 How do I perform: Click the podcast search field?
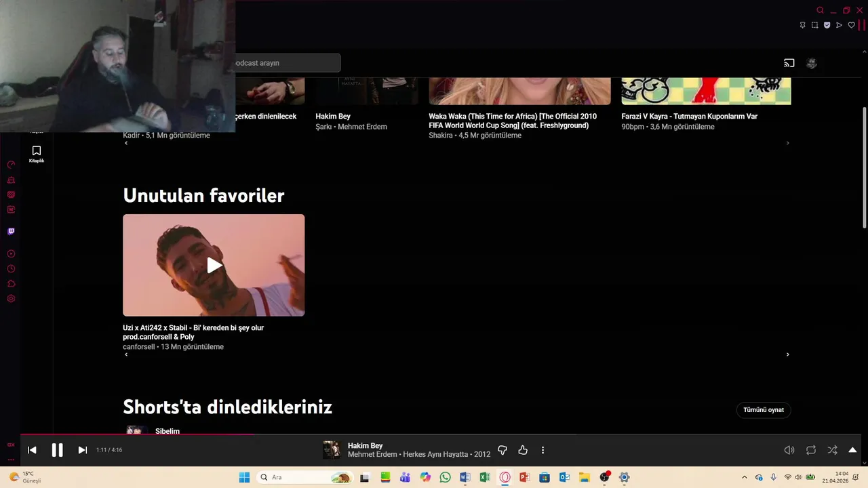[288, 63]
